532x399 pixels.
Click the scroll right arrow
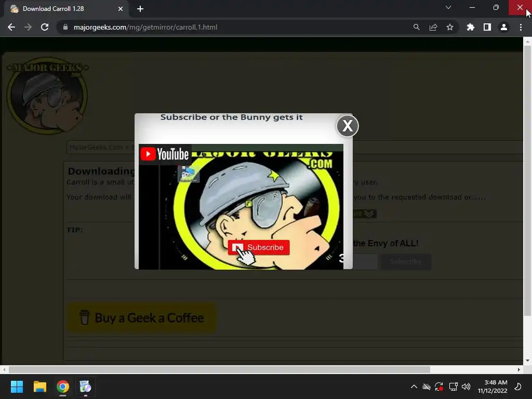[x=519, y=369]
